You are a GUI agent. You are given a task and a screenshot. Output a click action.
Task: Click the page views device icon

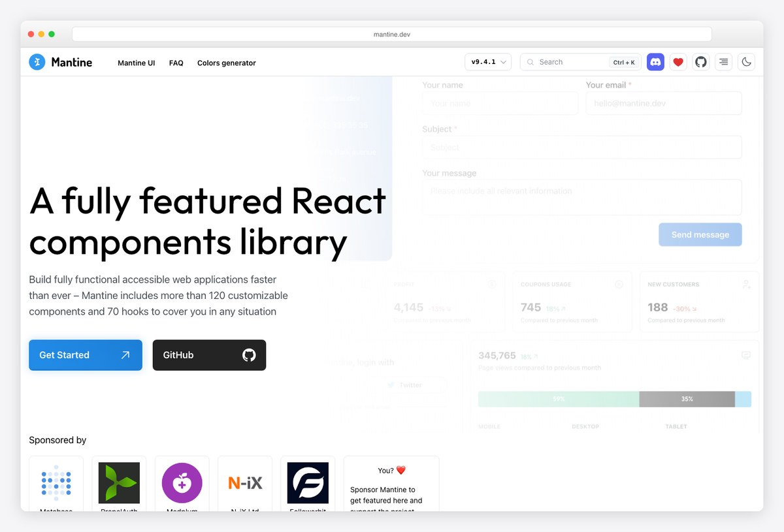point(746,355)
